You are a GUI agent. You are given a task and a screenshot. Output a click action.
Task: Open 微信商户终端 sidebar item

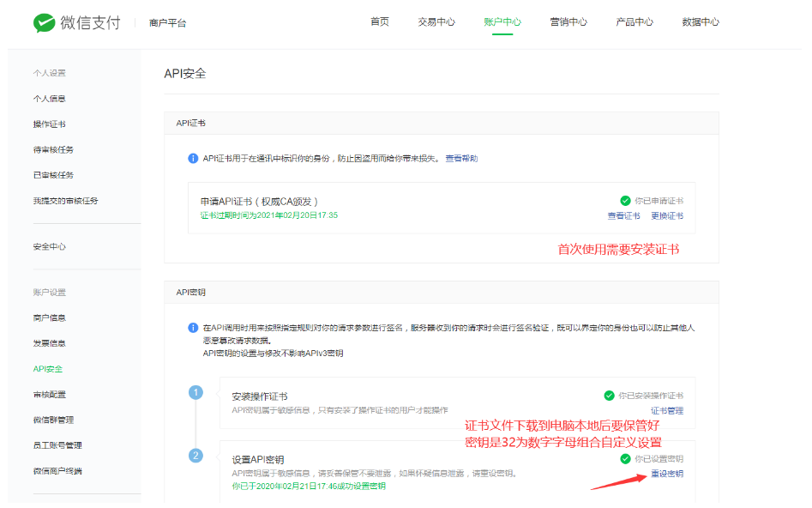[57, 471]
